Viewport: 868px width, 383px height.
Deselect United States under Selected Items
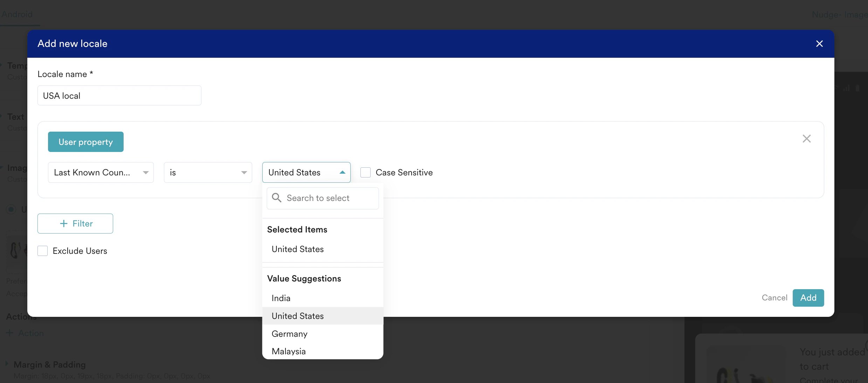point(297,249)
